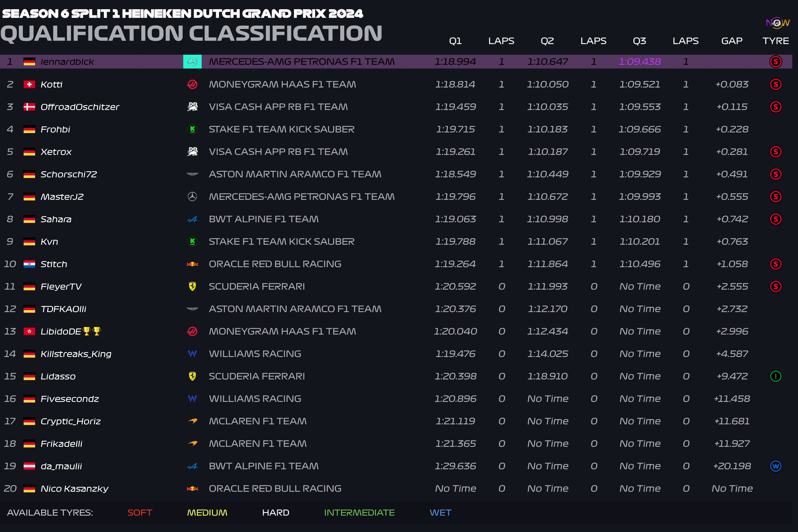Click position number 20
Image resolution: width=798 pixels, height=532 pixels.
coord(10,489)
